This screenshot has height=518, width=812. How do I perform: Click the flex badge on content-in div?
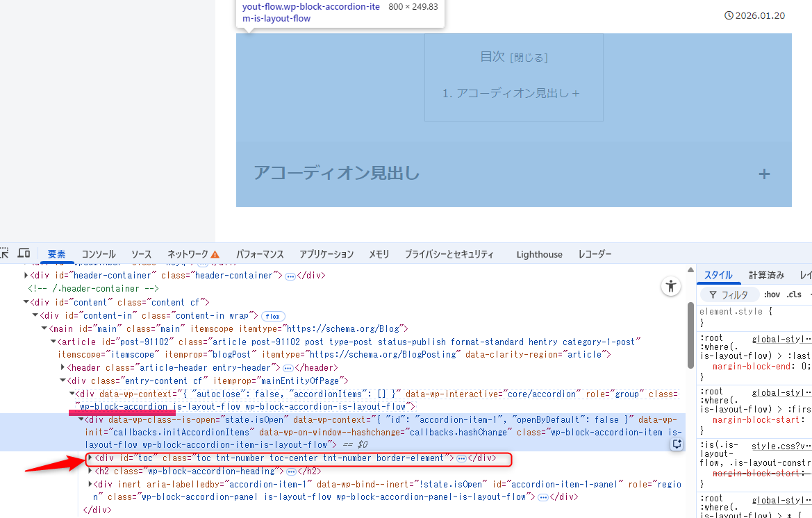(x=272, y=316)
